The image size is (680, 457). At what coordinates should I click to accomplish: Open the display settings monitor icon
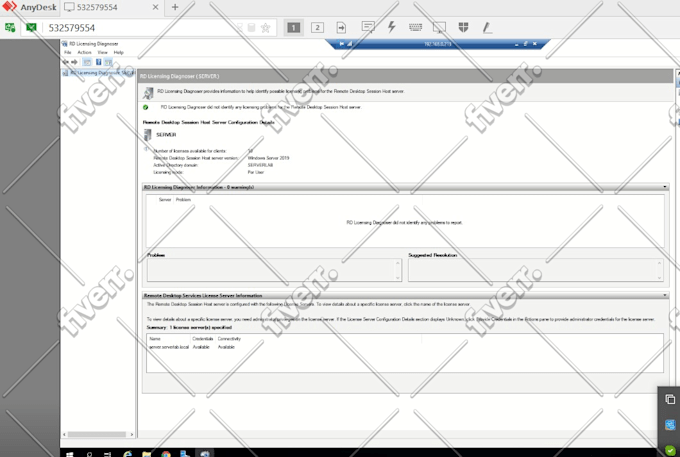pos(439,28)
